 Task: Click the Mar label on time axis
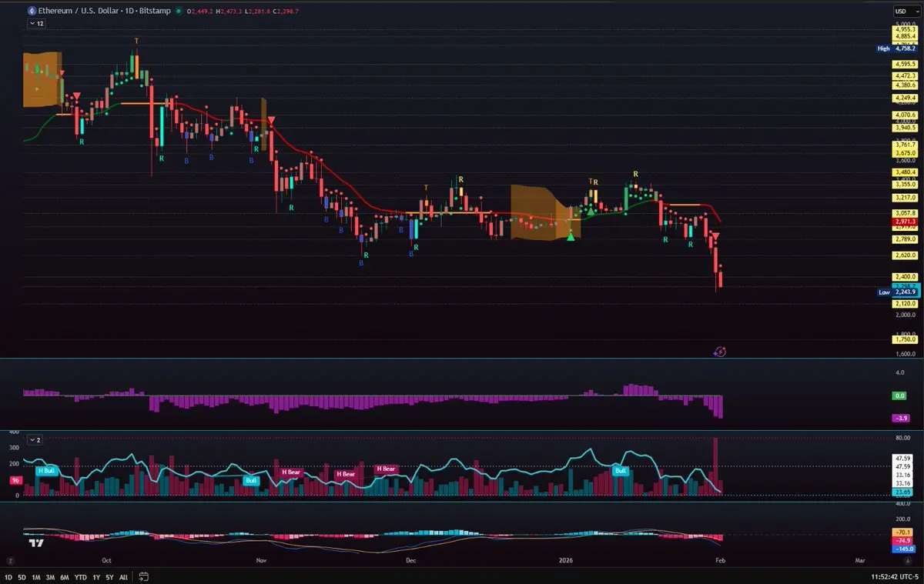(859, 562)
